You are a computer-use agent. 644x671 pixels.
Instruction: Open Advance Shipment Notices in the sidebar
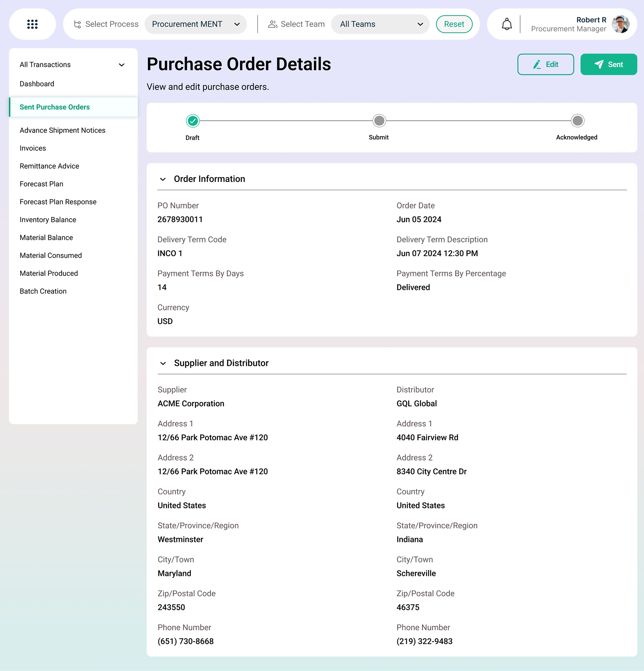(62, 130)
